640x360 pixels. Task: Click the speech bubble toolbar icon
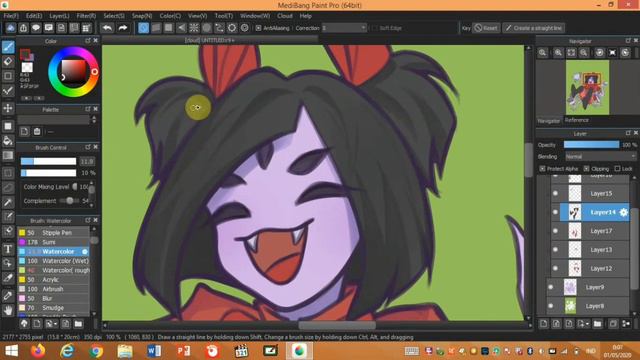point(36,28)
